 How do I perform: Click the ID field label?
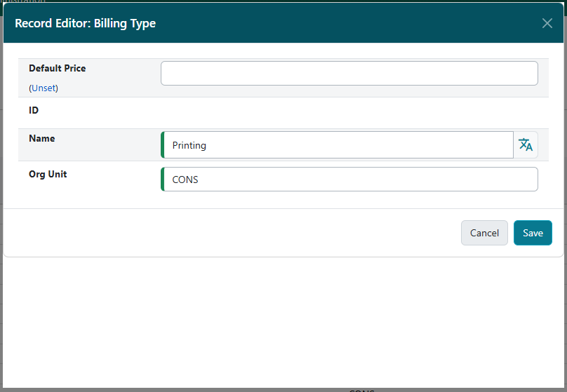pyautogui.click(x=34, y=111)
